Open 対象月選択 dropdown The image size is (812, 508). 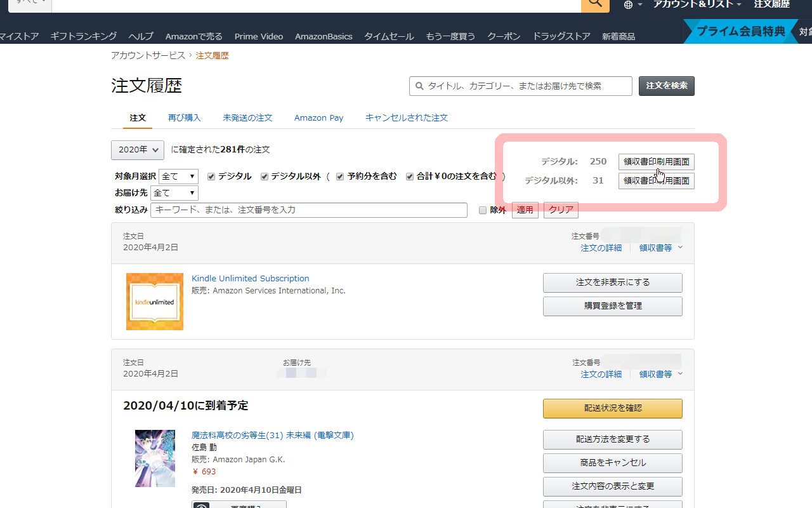pyautogui.click(x=178, y=177)
